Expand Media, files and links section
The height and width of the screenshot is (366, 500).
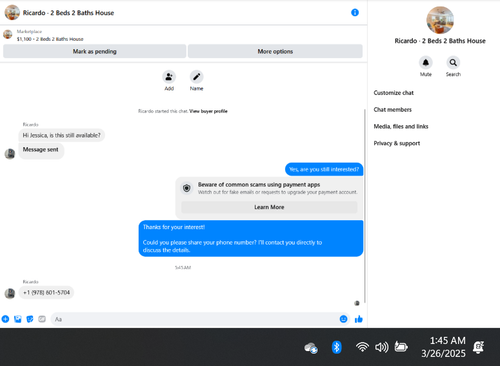point(401,126)
